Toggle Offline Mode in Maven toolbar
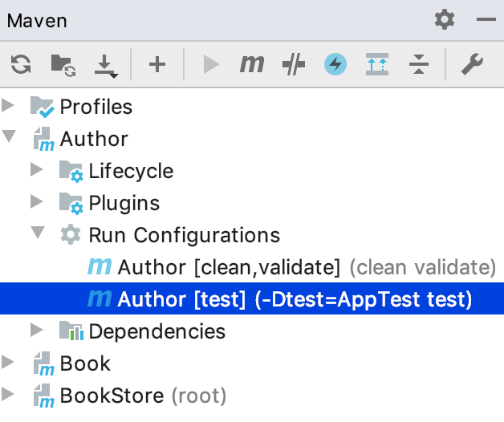The width and height of the screenshot is (504, 422). pyautogui.click(x=295, y=65)
